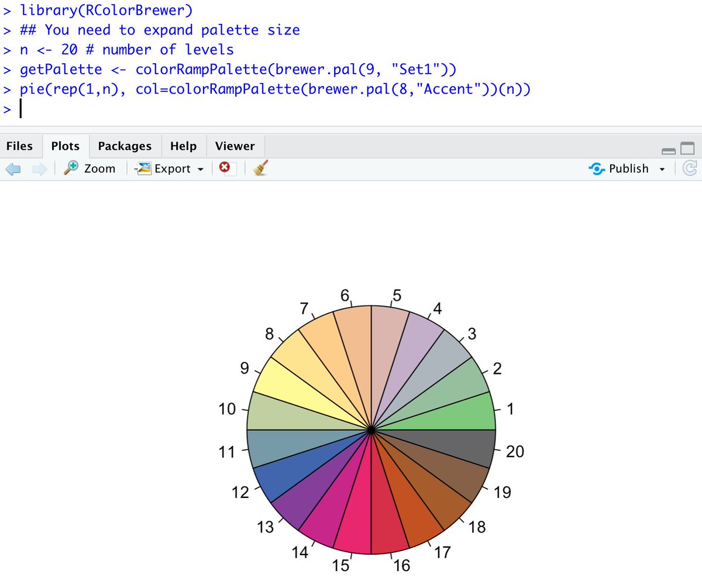Viewport: 702px width, 588px height.
Task: Open the Packages tab
Action: tap(125, 146)
